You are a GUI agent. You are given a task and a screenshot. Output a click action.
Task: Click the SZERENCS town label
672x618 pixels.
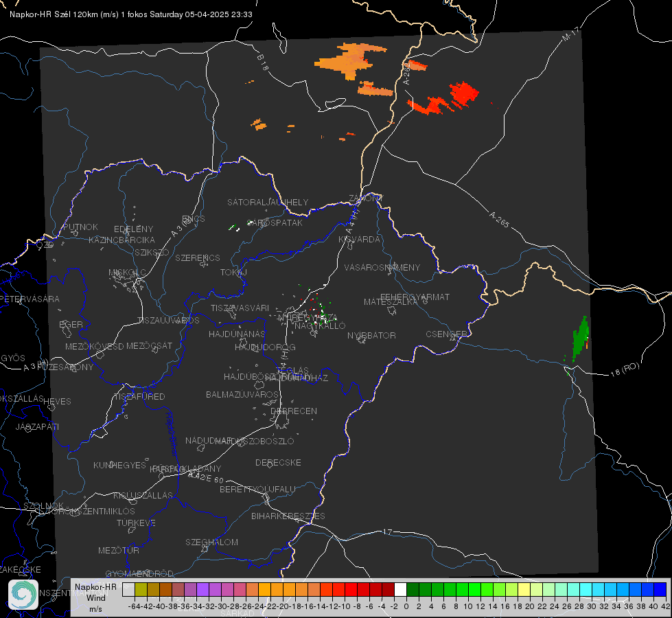pos(198,257)
